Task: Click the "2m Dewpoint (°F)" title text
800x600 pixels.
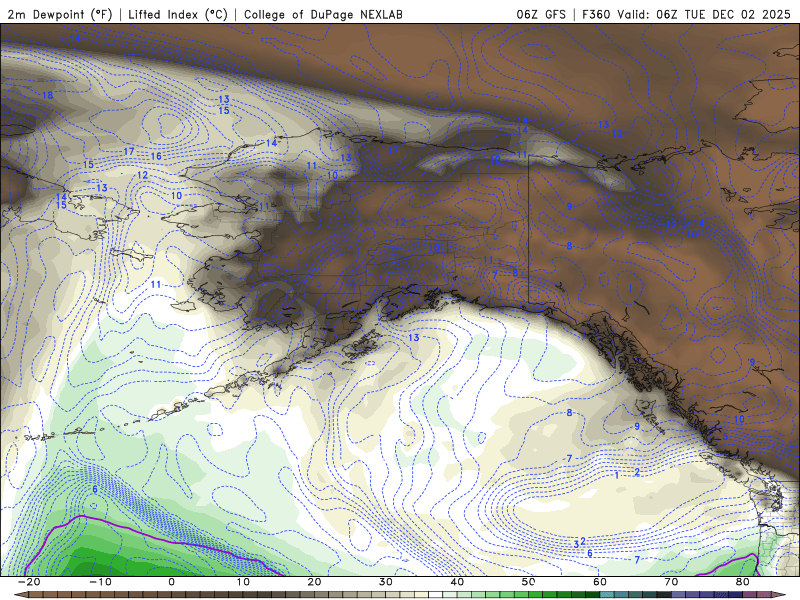Action: tap(60, 14)
